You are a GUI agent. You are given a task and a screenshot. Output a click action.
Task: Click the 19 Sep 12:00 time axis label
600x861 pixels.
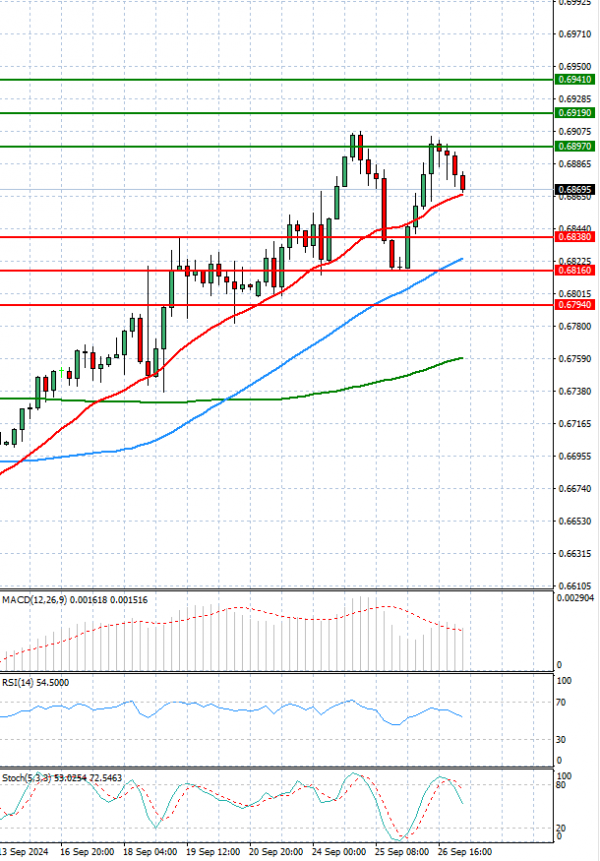pos(213,852)
